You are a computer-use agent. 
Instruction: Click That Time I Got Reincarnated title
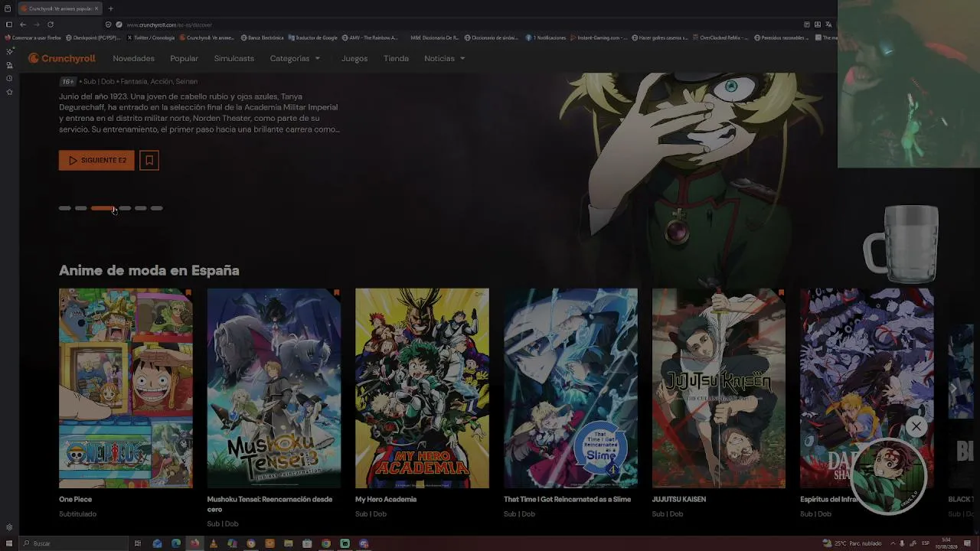click(x=567, y=499)
